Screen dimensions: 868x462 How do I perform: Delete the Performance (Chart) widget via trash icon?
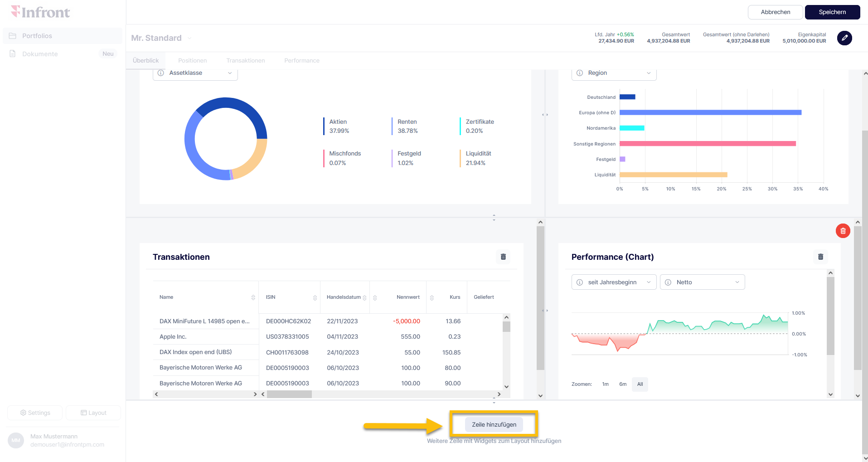point(820,257)
